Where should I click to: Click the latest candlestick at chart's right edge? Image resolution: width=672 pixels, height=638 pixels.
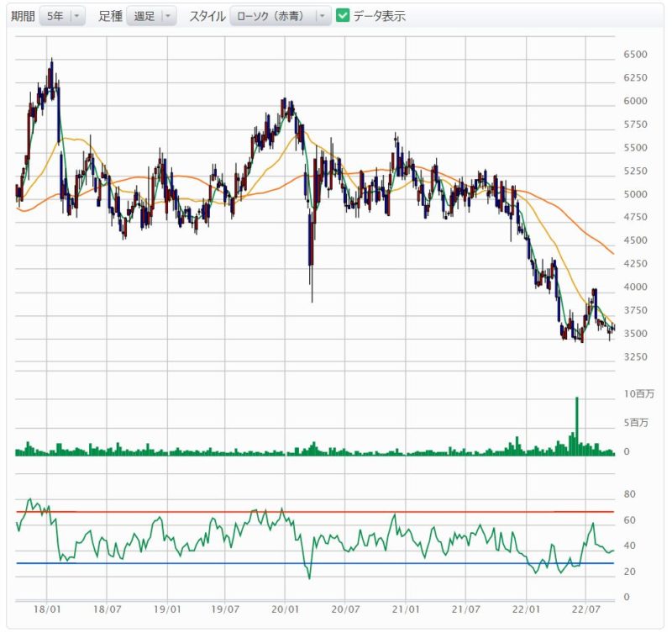(x=613, y=329)
